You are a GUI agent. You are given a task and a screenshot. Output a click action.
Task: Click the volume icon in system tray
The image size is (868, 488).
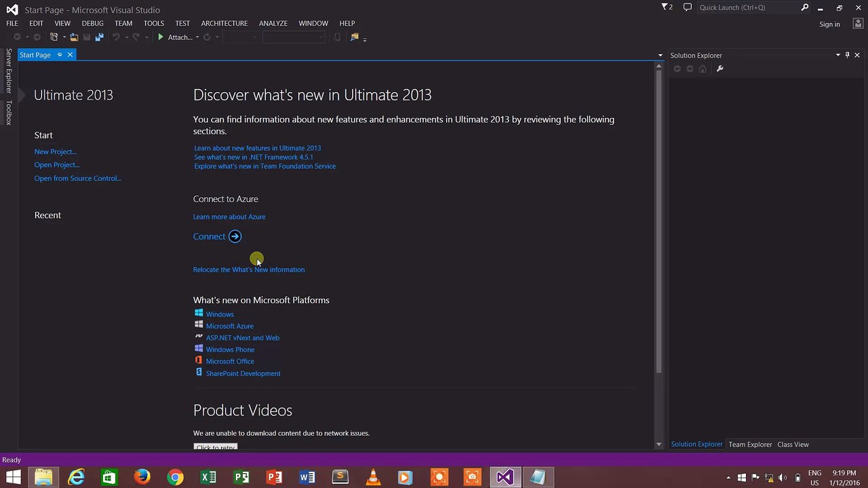(x=783, y=477)
